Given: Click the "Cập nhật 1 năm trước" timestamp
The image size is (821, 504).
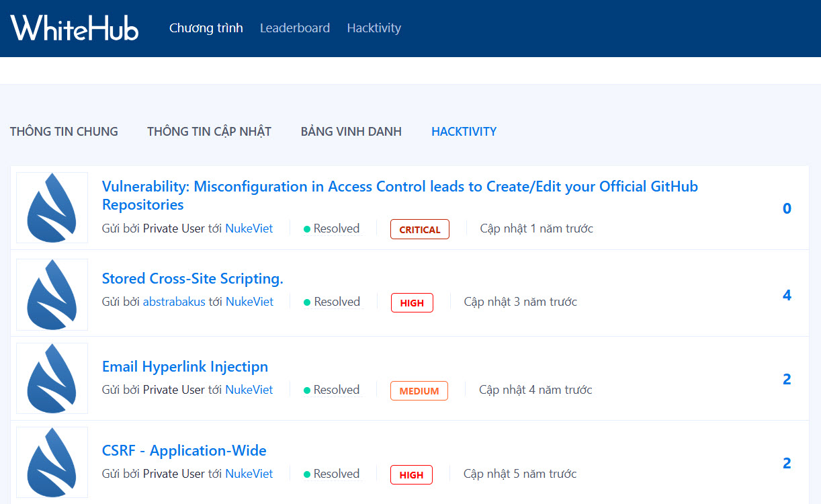Looking at the screenshot, I should (537, 228).
